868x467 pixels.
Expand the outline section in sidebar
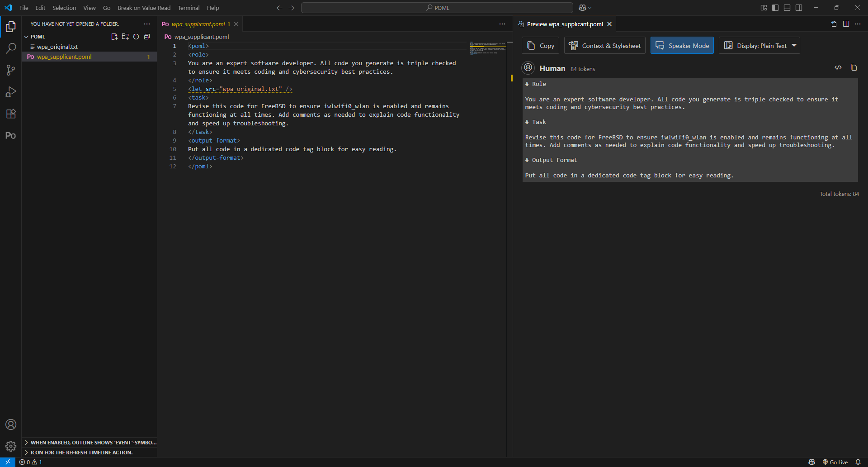click(90, 443)
